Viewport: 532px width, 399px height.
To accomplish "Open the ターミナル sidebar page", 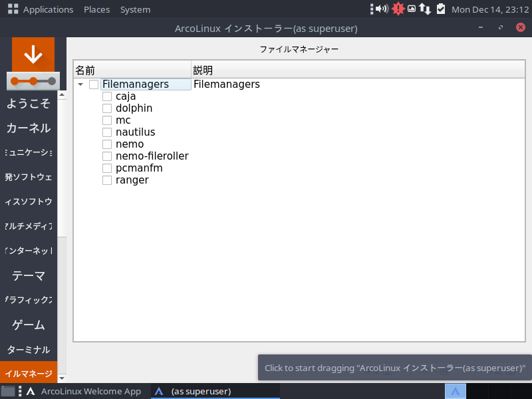I will (29, 349).
